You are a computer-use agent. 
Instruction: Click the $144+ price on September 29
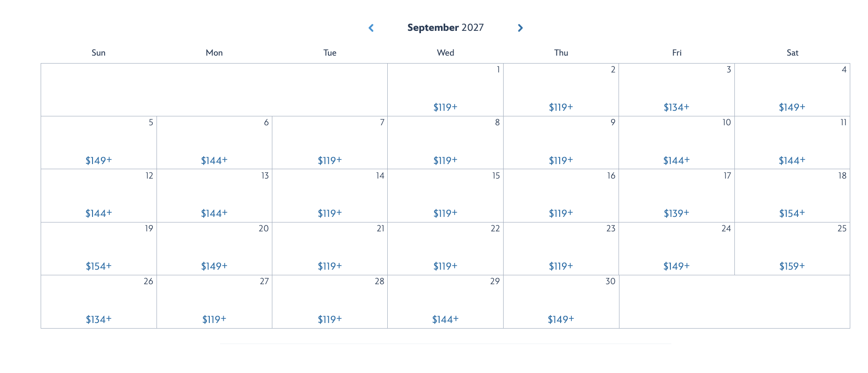click(445, 319)
